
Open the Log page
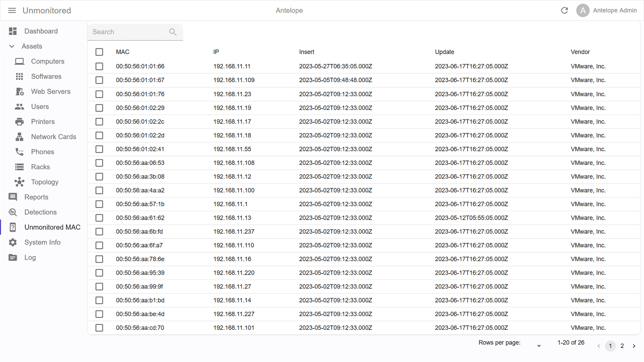click(30, 257)
